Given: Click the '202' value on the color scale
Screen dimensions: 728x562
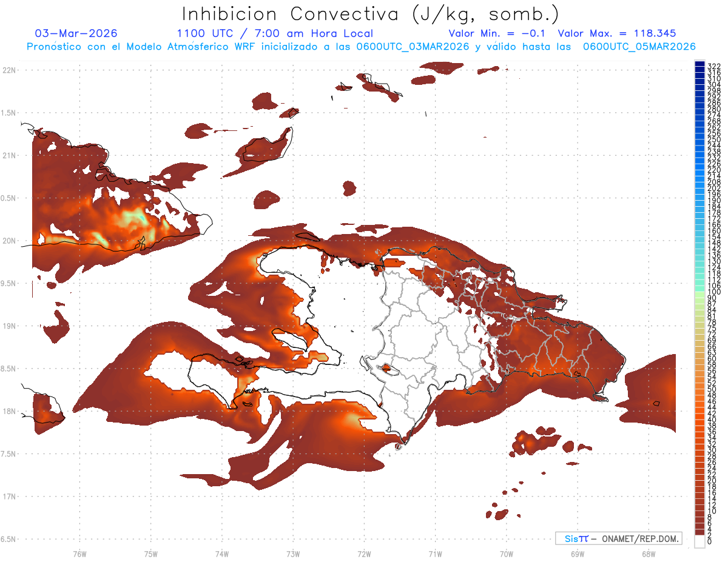Looking at the screenshot, I should tap(714, 188).
